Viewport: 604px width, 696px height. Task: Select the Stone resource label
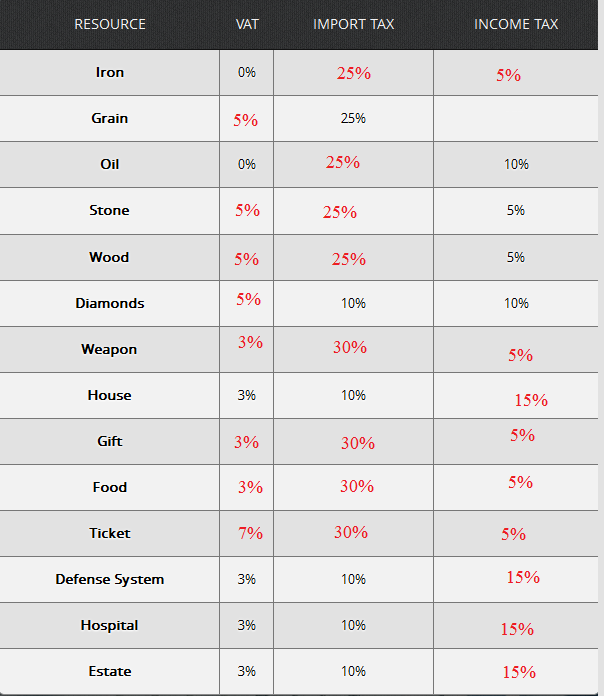pos(109,210)
